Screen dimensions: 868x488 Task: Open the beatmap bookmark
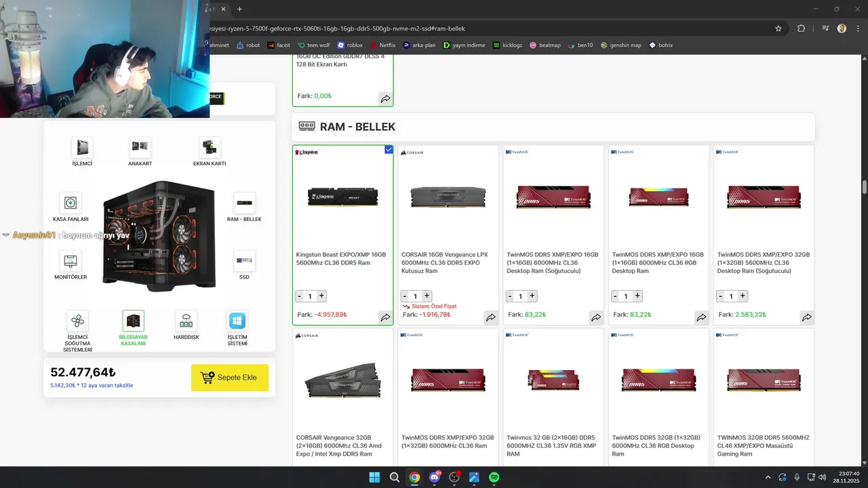[x=545, y=45]
